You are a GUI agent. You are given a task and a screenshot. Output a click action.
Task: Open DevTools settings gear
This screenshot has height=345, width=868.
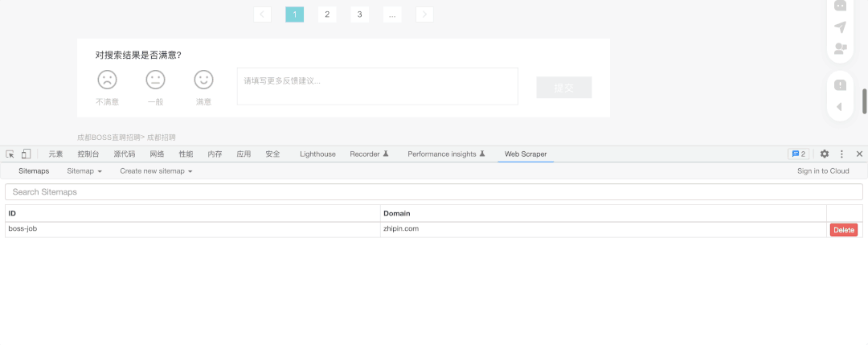tap(824, 154)
